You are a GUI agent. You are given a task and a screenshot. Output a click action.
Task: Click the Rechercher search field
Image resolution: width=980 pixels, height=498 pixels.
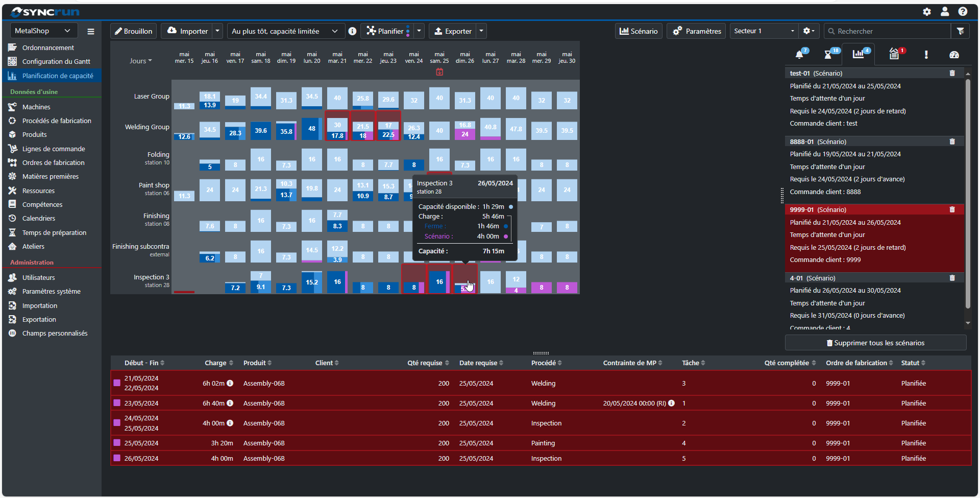(887, 31)
